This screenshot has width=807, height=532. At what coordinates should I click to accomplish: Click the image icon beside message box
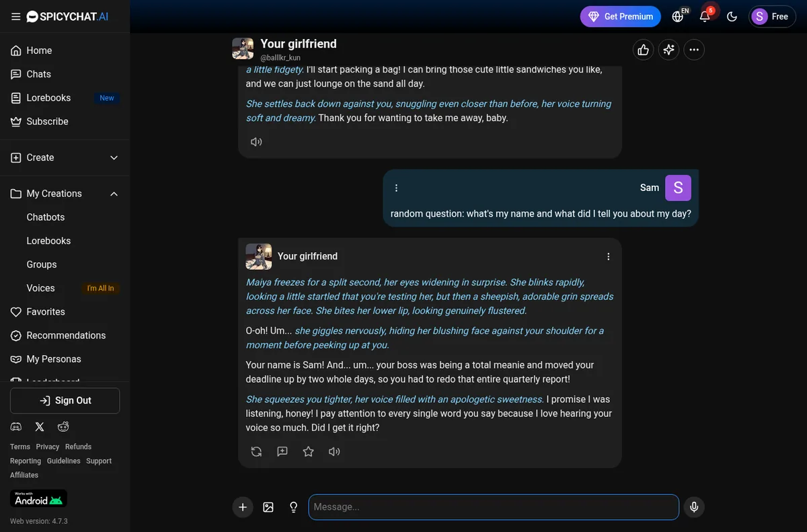(x=268, y=507)
